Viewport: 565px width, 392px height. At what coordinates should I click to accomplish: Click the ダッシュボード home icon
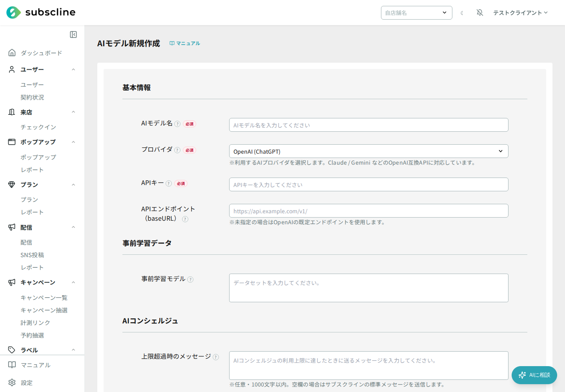tap(12, 53)
